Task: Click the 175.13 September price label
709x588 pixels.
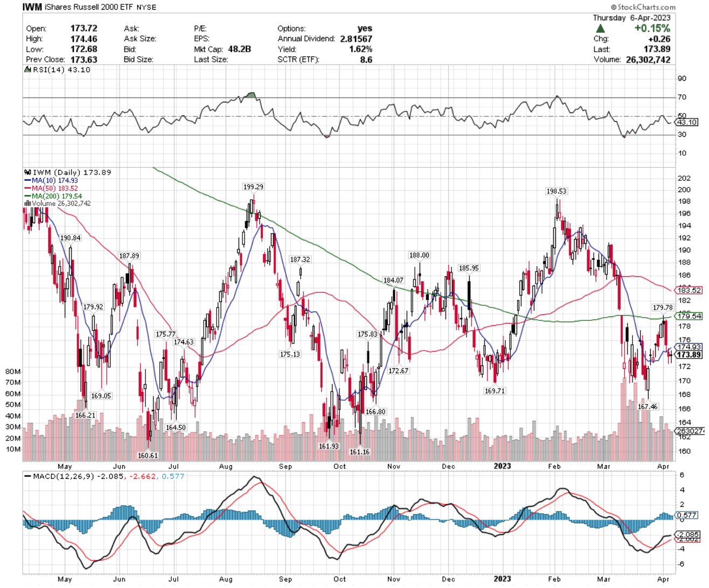Action: tap(290, 354)
